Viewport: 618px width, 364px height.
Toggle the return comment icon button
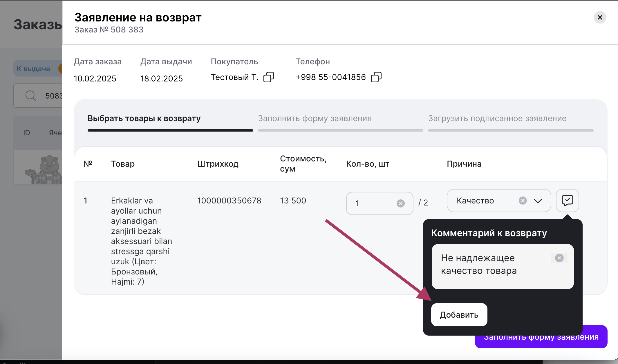[567, 201]
